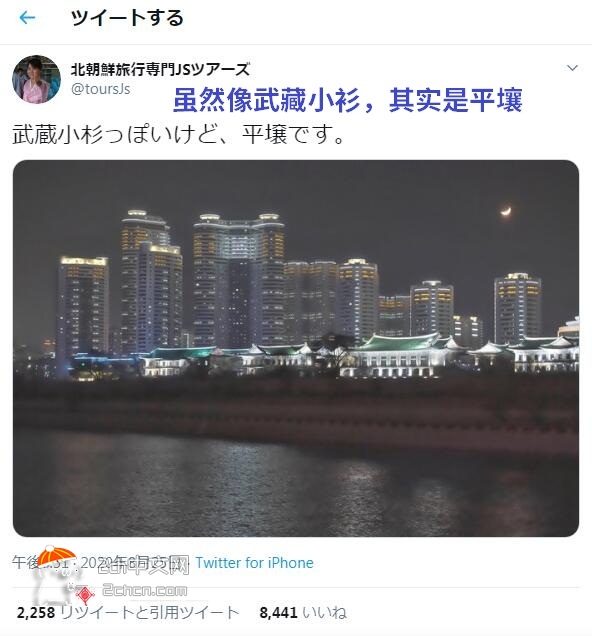This screenshot has width=592, height=636.
Task: Open the JS Tours profile avatar
Action: [36, 79]
